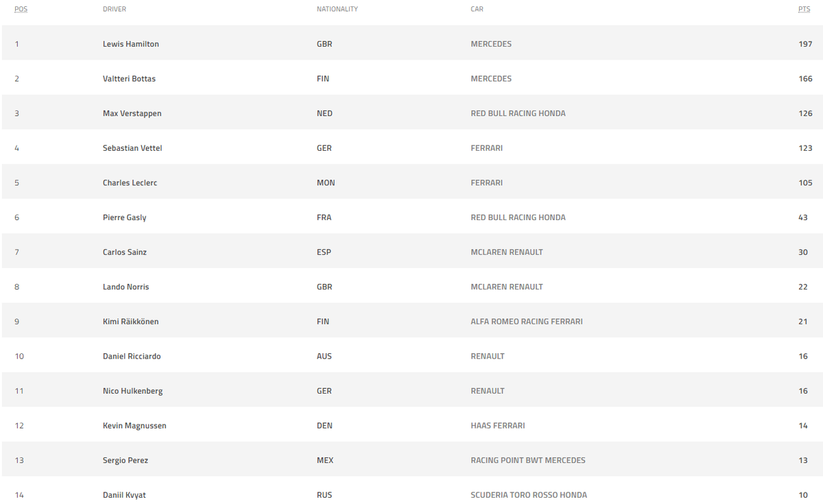Open Lewis Hamilton driver link

coord(130,44)
